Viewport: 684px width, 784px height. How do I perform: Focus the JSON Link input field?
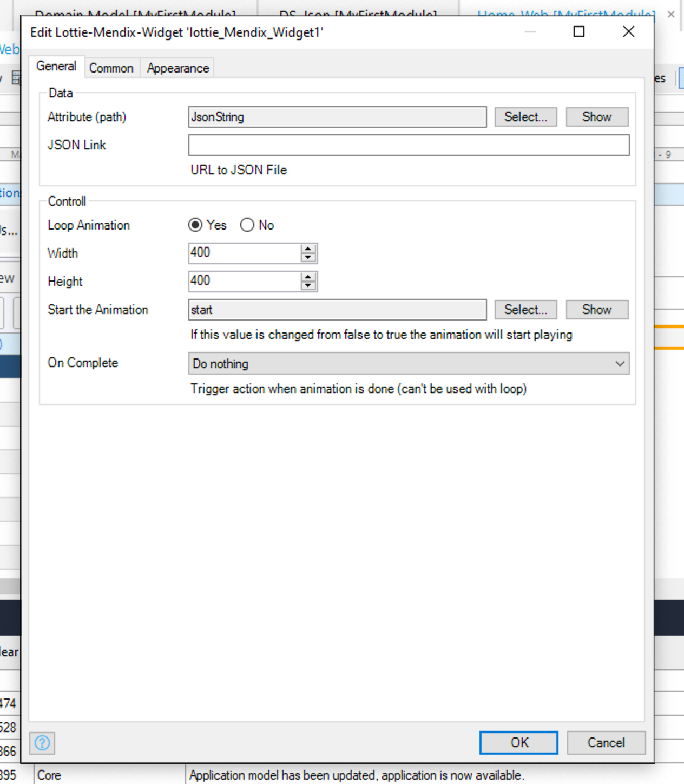[409, 145]
